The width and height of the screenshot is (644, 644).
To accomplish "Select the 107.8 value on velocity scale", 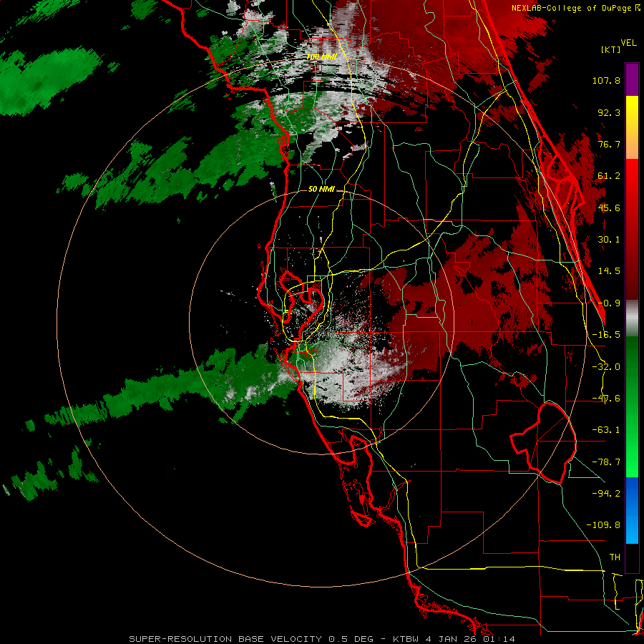I will (606, 80).
